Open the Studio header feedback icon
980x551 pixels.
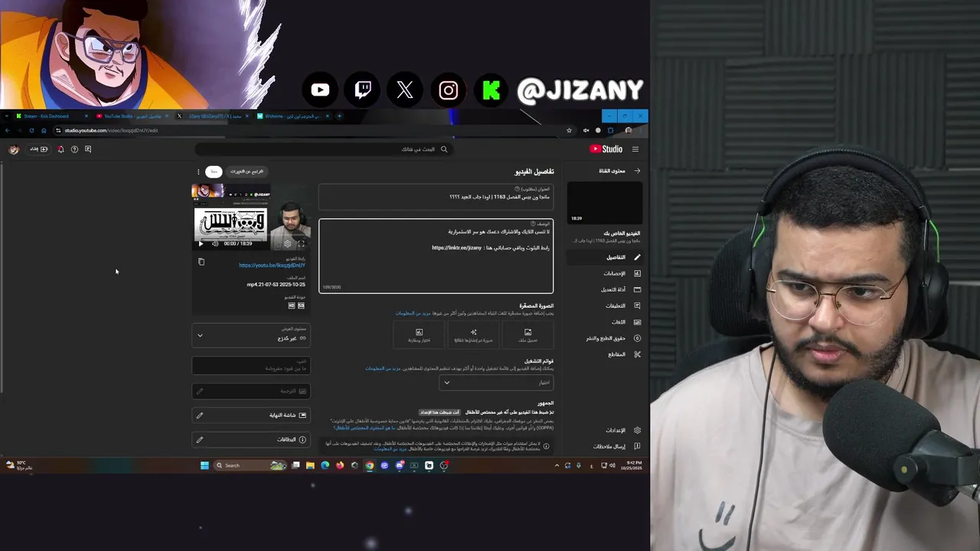(88, 149)
